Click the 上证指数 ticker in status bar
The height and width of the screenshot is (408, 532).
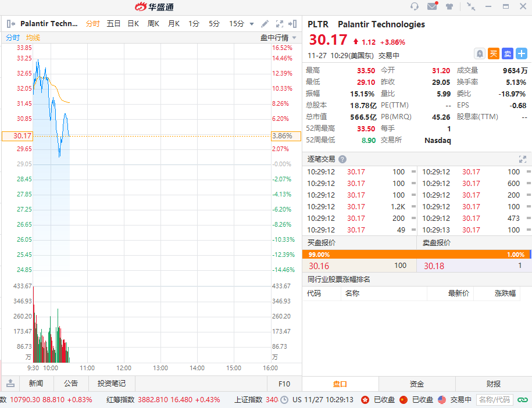[256, 400]
